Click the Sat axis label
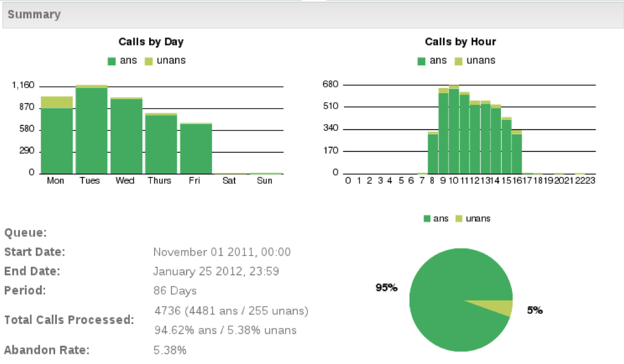 pyautogui.click(x=229, y=180)
